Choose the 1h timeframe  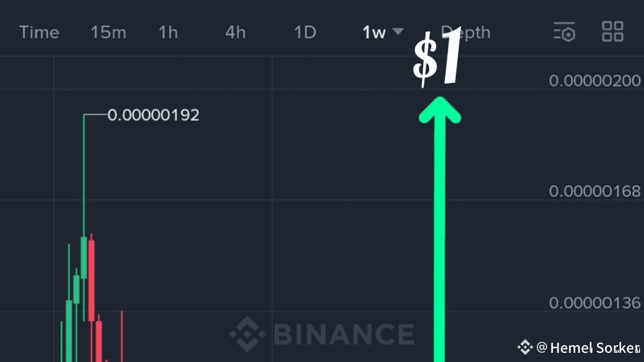tap(168, 32)
